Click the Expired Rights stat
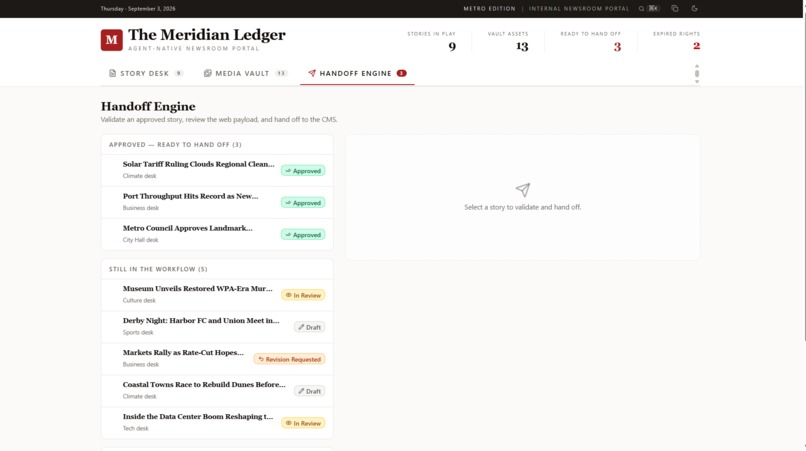 click(676, 41)
